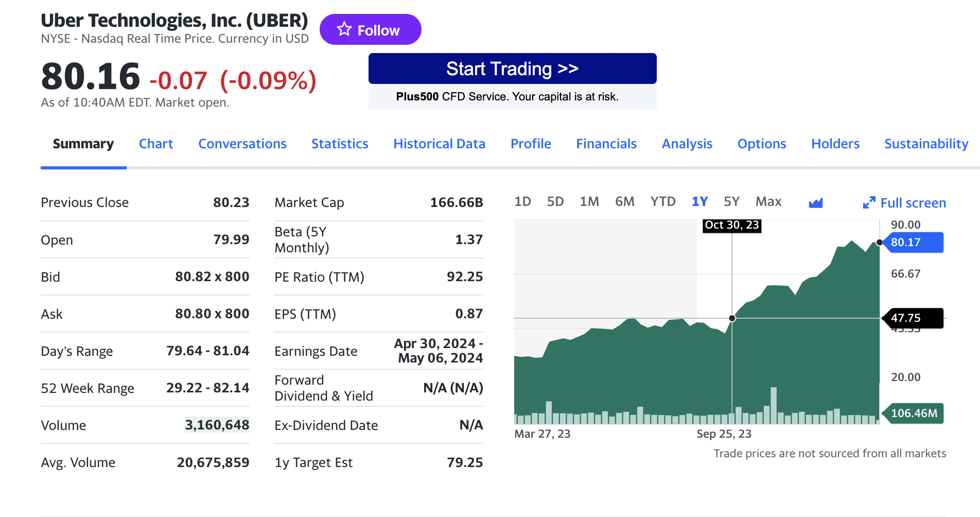Click the Start Trading button
This screenshot has height=517, width=980.
[x=512, y=68]
